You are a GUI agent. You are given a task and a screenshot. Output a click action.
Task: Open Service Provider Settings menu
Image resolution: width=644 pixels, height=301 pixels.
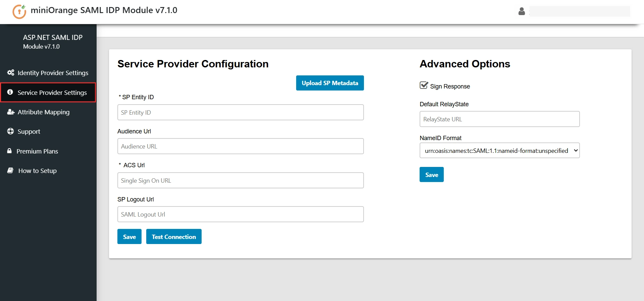(48, 92)
